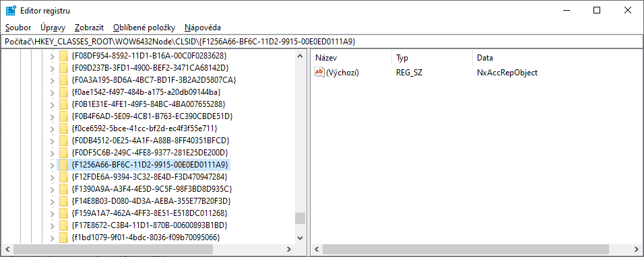This screenshot has height=257, width=644.
Task: Click folder icon of {F1256A66-BF6C-11D2-9915-00E0ED0111A9}
Action: [63, 165]
